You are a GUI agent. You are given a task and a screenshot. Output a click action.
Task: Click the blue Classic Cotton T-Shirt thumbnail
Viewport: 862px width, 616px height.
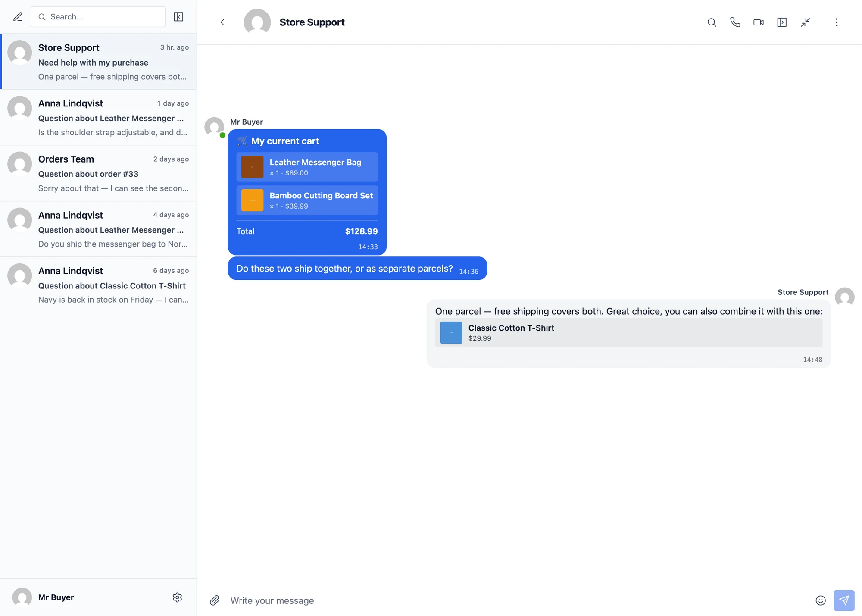(451, 333)
